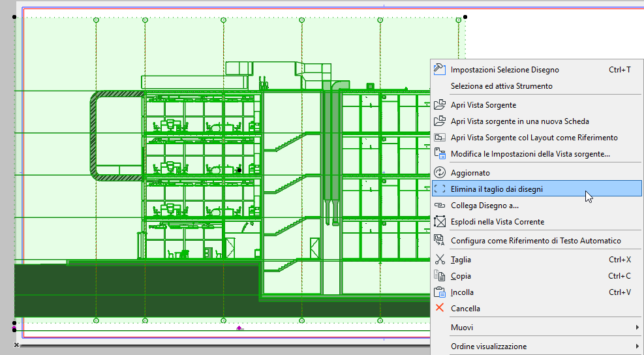Click icon for Apri Vista sorgente in nuova Scheda
The width and height of the screenshot is (644, 355).
(x=439, y=121)
